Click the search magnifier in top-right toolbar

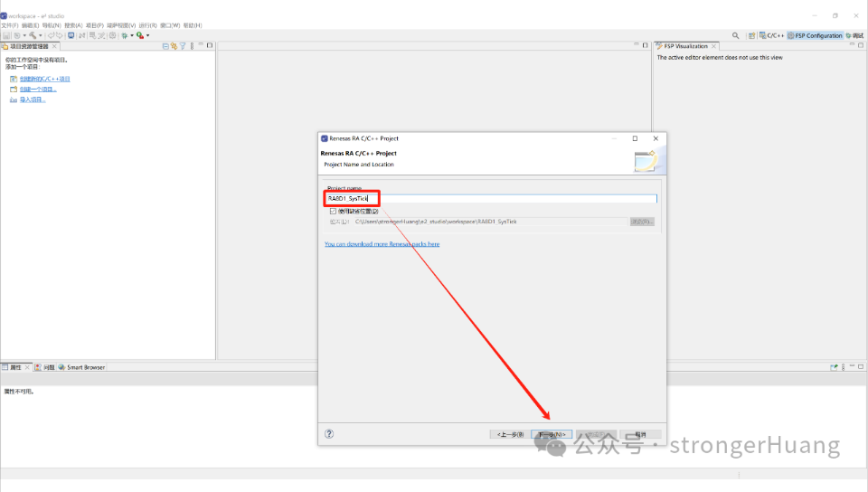pyautogui.click(x=735, y=35)
